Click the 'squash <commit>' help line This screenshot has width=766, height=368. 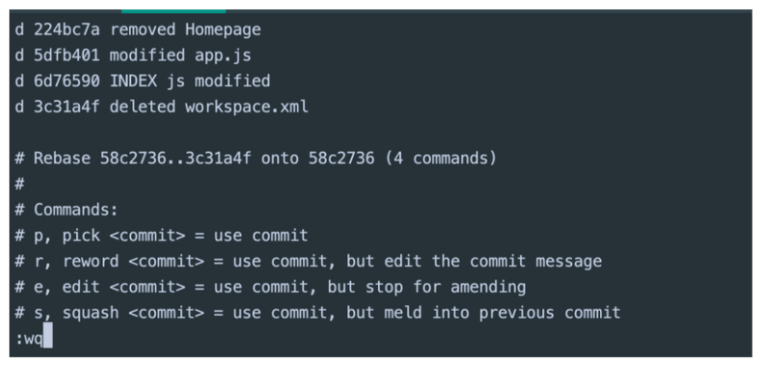click(318, 313)
